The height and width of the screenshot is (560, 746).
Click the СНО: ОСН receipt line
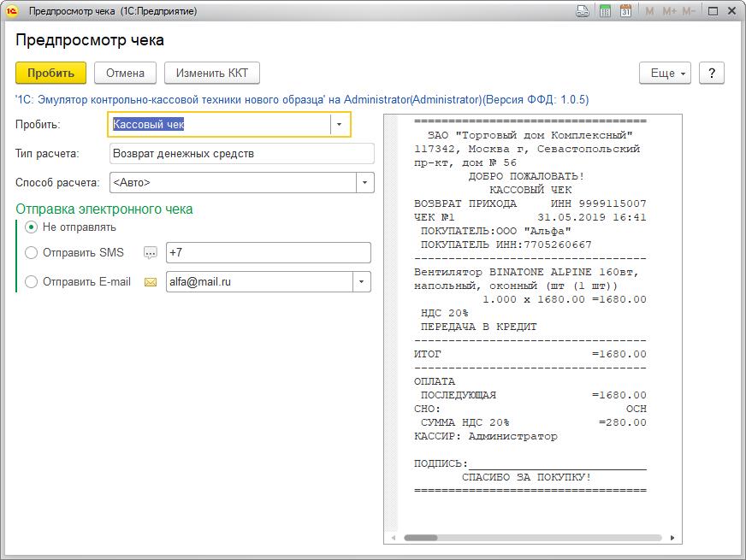[x=530, y=410]
